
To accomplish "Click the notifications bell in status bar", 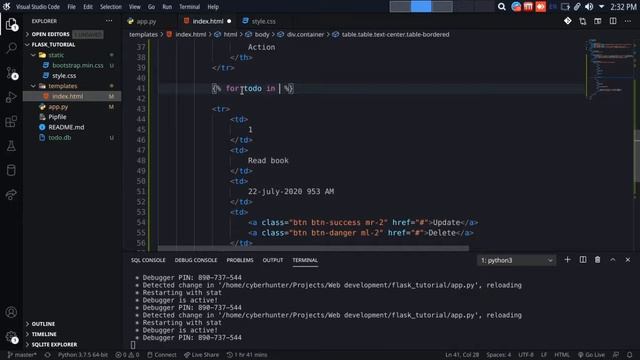I will pyautogui.click(x=630, y=355).
